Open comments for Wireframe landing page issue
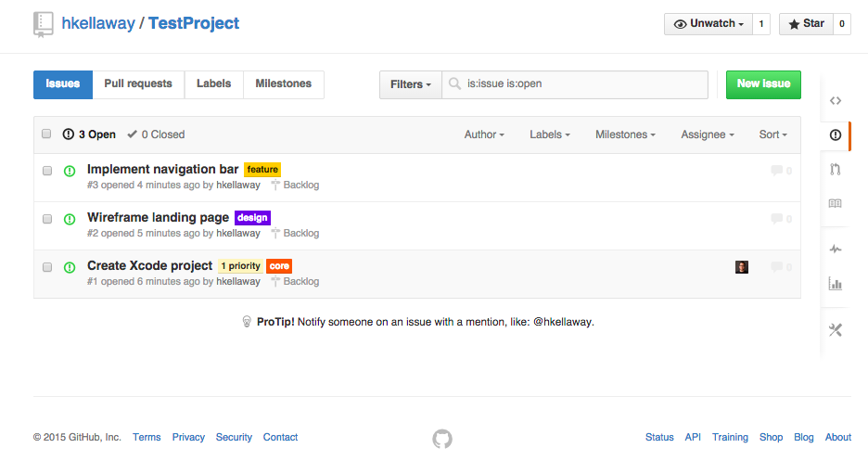 click(x=781, y=219)
